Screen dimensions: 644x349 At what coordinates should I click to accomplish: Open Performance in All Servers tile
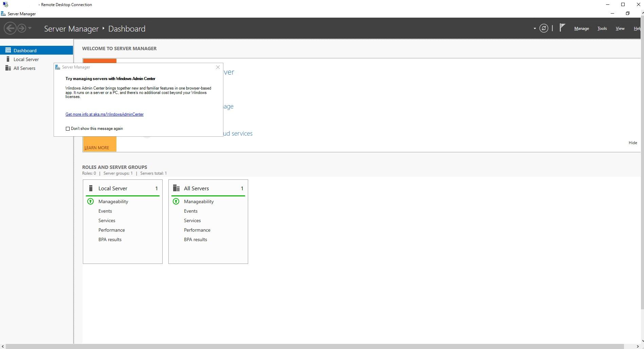click(x=197, y=230)
